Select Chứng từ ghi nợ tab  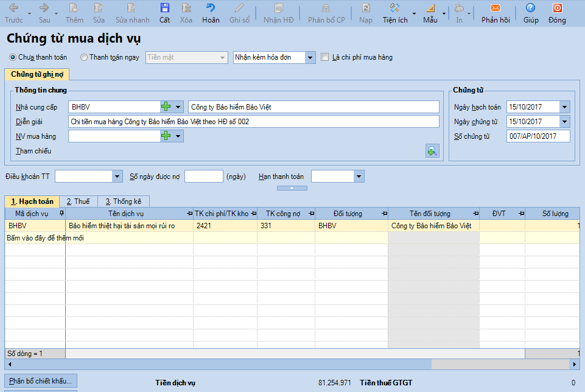point(37,74)
